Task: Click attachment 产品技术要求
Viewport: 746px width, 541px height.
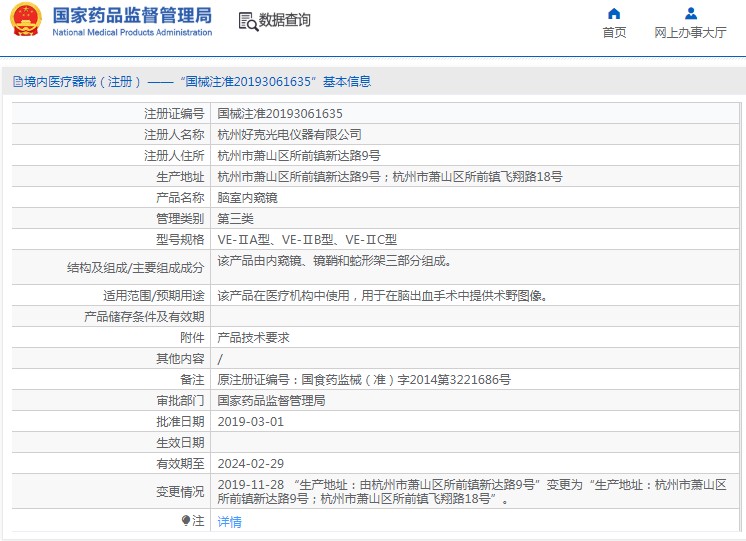Action: coord(254,338)
